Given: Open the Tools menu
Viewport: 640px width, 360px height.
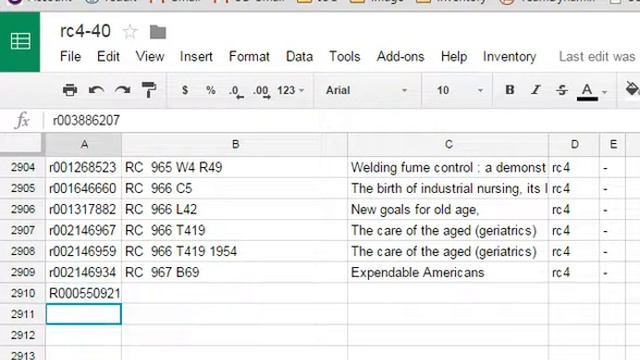Looking at the screenshot, I should 344,57.
